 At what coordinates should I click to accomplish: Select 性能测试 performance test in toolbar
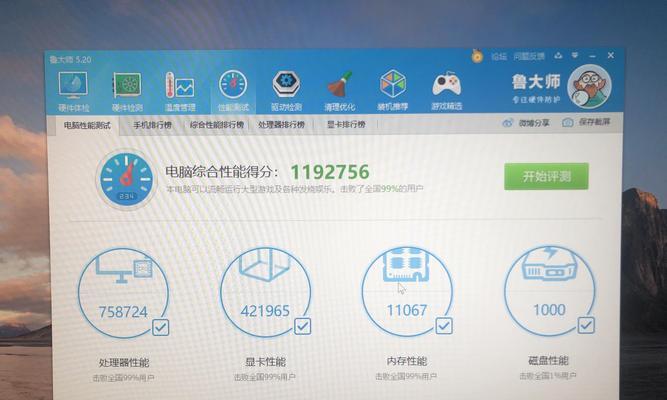tap(233, 91)
